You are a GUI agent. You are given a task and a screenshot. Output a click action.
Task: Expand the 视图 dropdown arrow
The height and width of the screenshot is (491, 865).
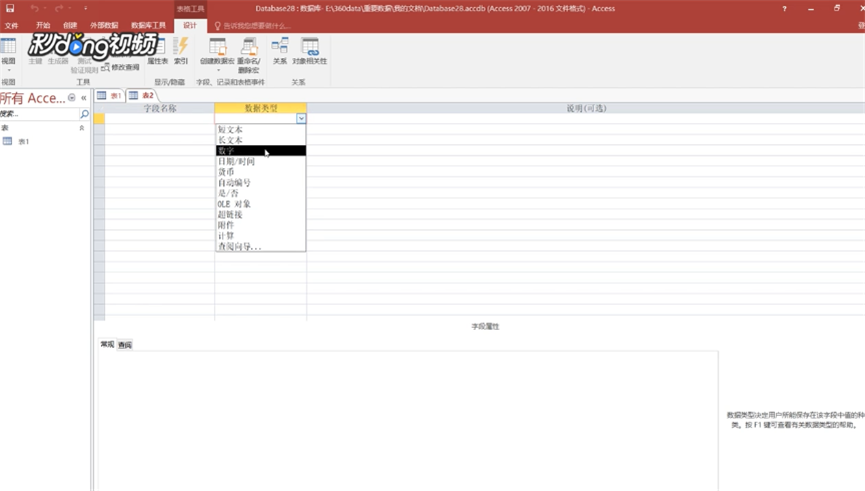coord(8,70)
